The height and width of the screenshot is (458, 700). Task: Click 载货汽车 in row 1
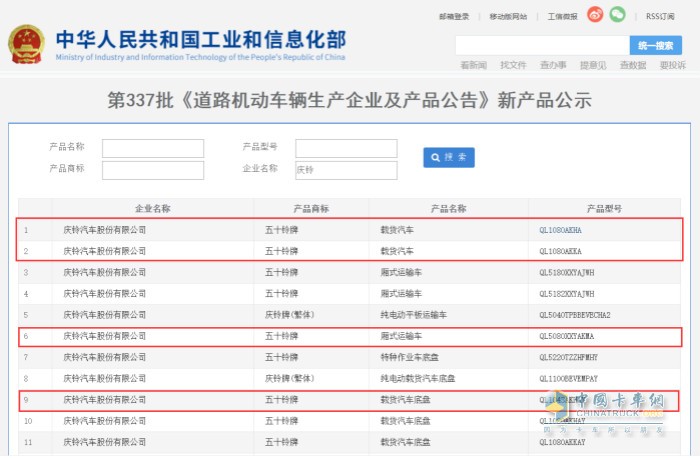(397, 230)
